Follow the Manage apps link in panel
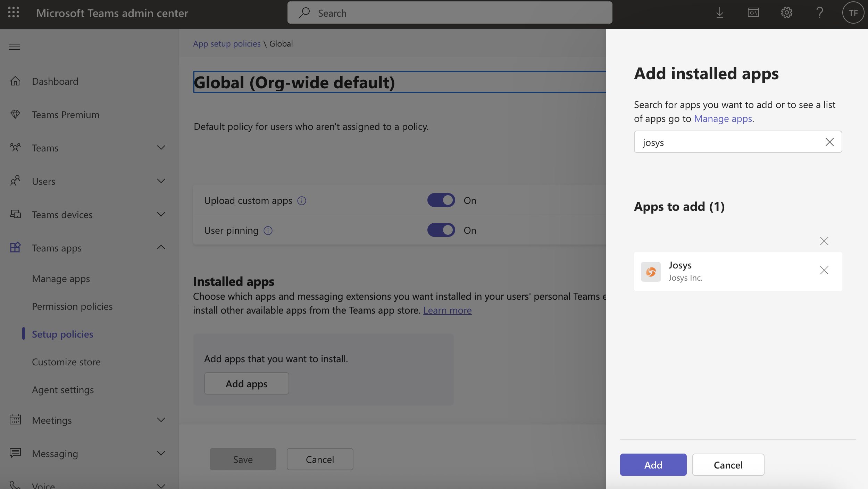Screen dimensions: 868x489 723,119
